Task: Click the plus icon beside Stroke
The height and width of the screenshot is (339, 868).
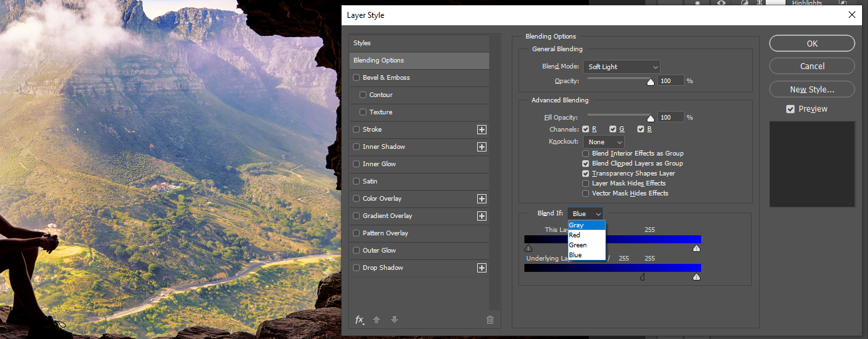Action: click(x=482, y=130)
